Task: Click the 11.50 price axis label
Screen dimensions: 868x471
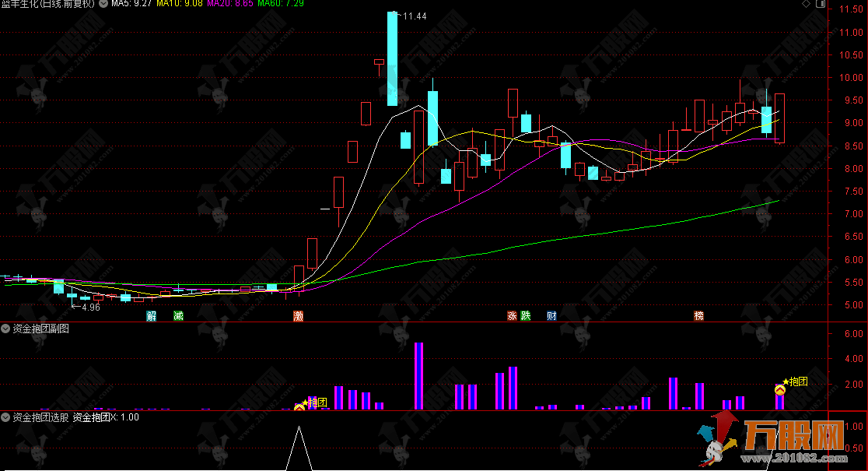Action: (851, 9)
